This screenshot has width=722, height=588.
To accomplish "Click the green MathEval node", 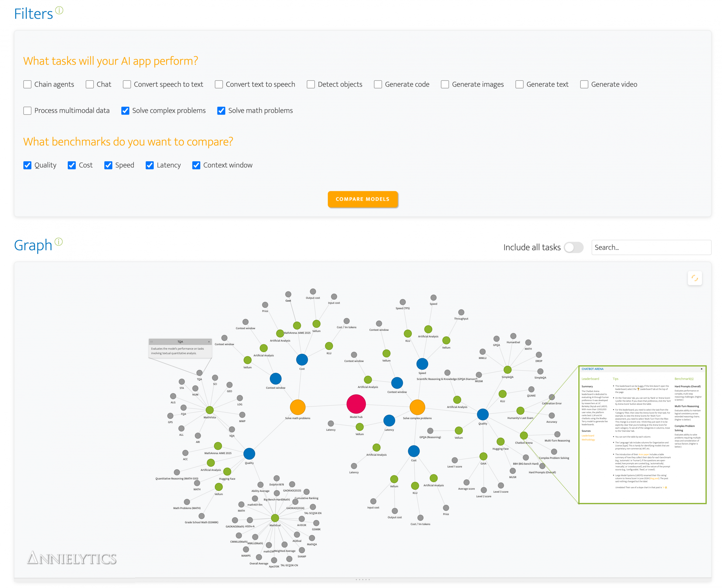I will coord(275,518).
